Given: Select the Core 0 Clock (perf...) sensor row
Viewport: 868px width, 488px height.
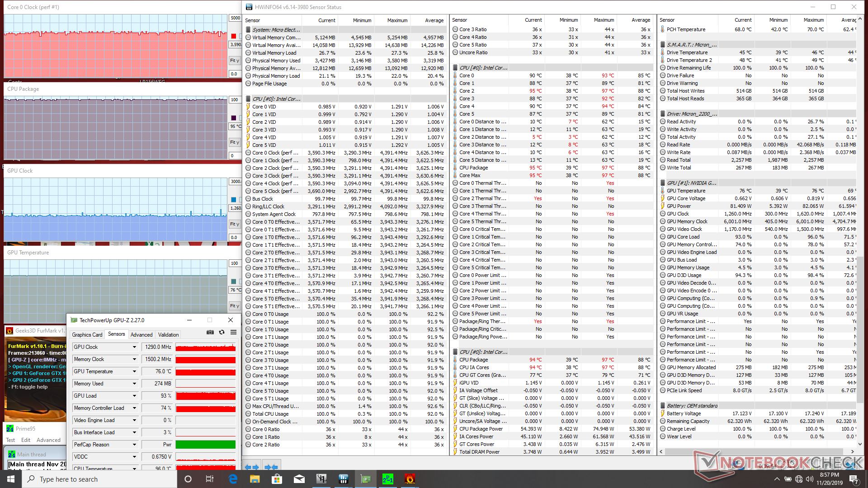Looking at the screenshot, I should point(345,153).
